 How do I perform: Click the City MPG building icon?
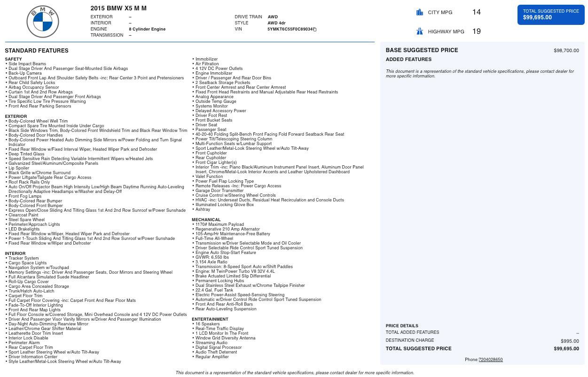[420, 12]
